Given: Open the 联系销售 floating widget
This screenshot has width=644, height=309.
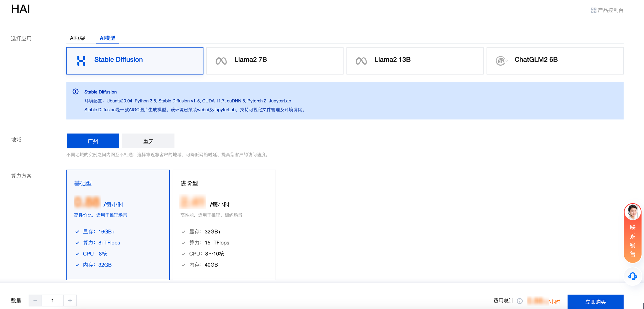Looking at the screenshot, I should tap(633, 233).
